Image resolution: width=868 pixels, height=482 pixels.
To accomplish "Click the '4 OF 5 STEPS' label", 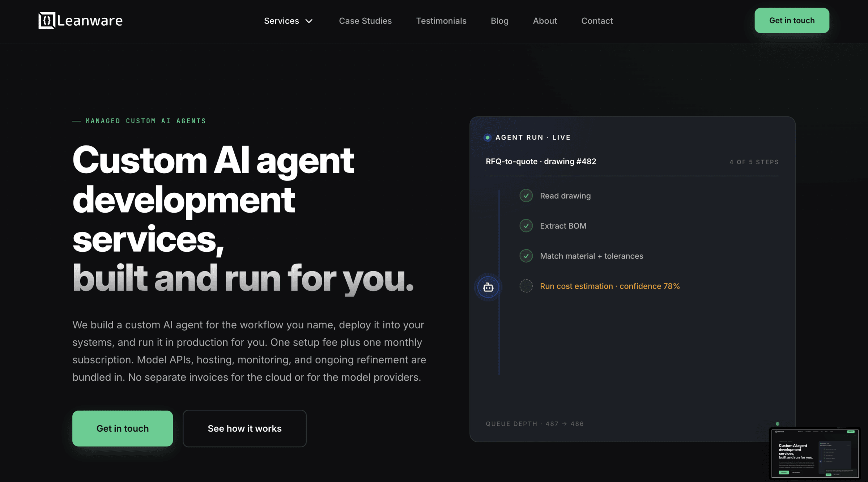I will (x=754, y=162).
